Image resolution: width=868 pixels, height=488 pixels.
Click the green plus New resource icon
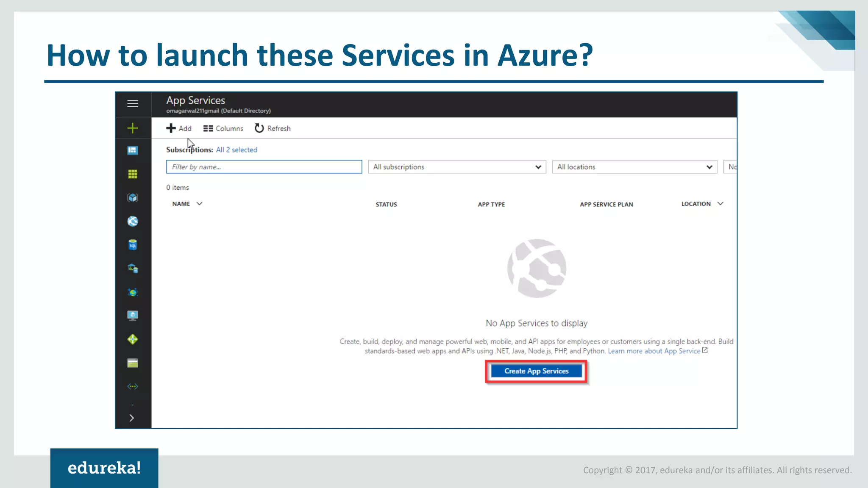(133, 128)
